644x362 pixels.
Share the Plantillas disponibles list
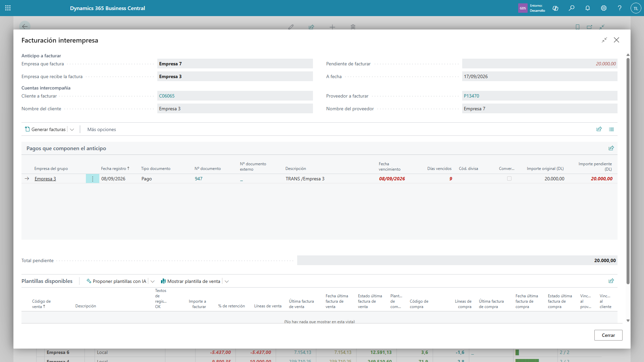click(x=611, y=281)
